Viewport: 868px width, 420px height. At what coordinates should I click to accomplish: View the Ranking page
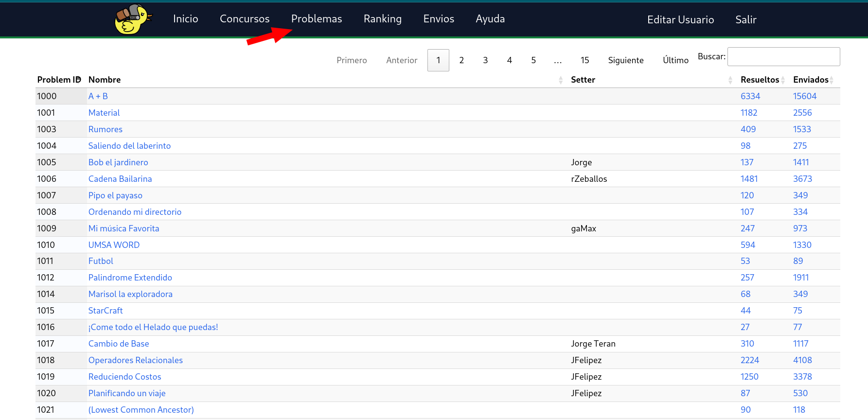(383, 19)
